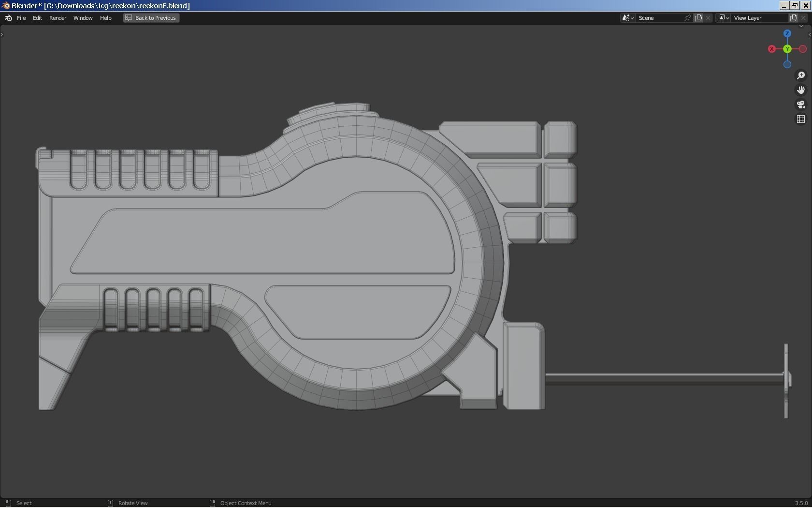Expand the hidden header chevron
Viewport: 812px width, 508px height.
pyautogui.click(x=801, y=26)
